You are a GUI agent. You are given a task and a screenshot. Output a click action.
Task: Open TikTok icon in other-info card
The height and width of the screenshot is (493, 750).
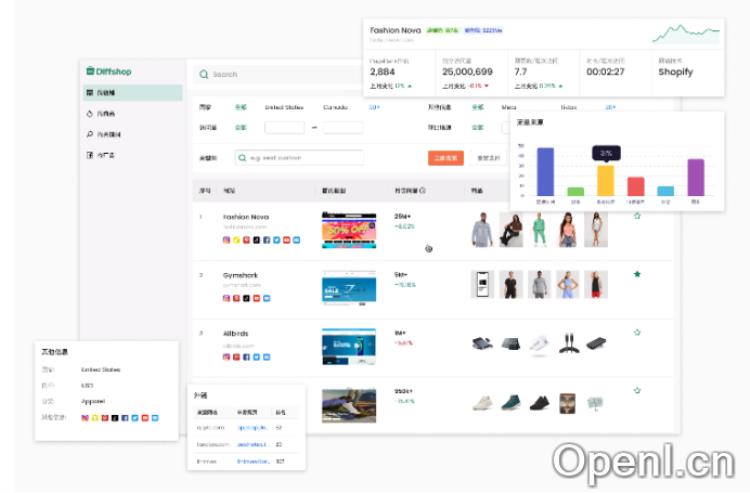(x=115, y=418)
